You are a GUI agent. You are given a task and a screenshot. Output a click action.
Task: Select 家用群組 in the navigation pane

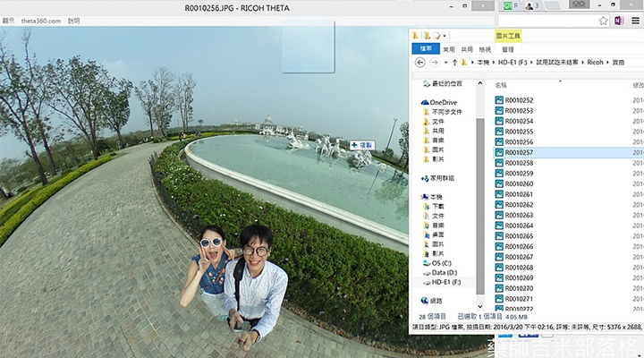click(442, 178)
